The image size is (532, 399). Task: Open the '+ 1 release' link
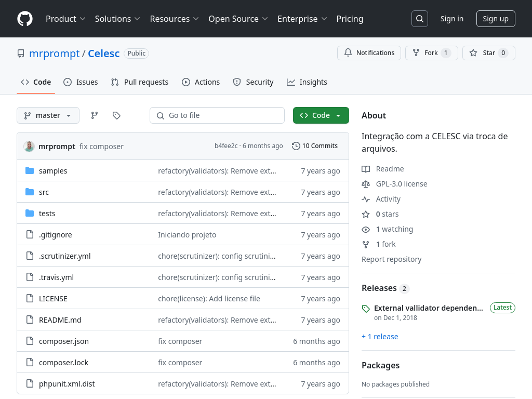(x=380, y=337)
